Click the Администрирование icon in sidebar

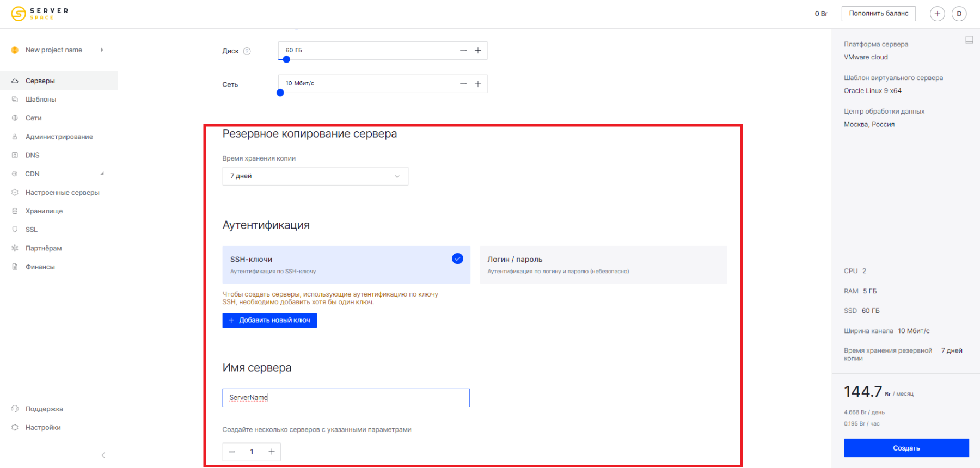point(15,137)
